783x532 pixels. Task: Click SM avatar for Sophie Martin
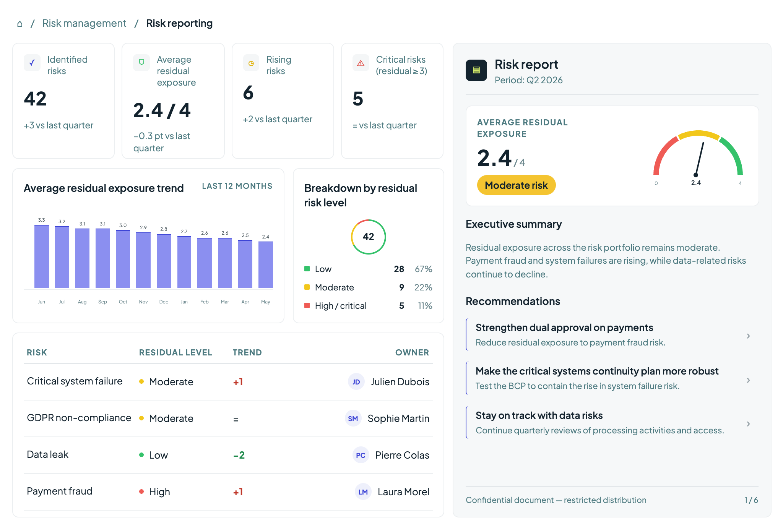point(353,418)
